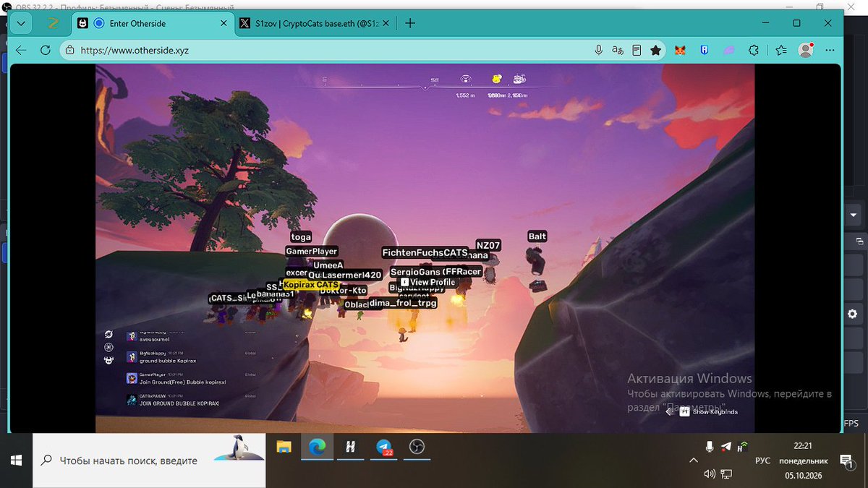The image size is (868, 488).
Task: Activate the microphone voice icon in address bar
Action: tap(599, 51)
